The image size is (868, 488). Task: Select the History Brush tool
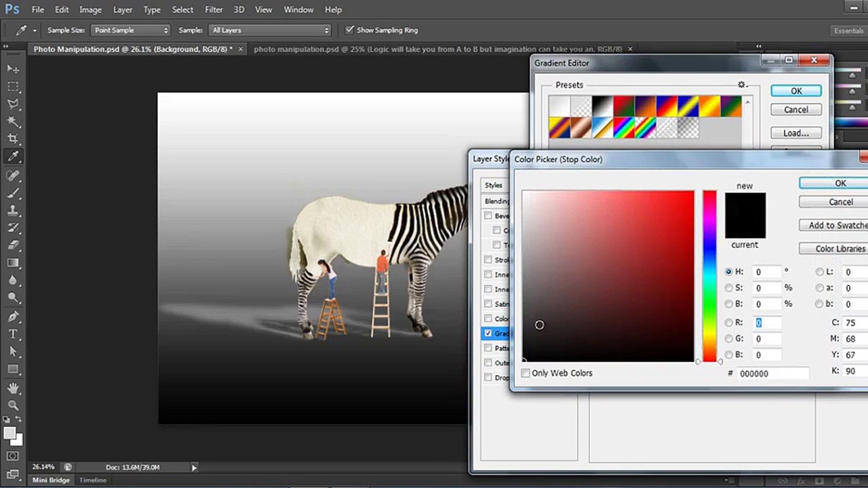click(13, 228)
